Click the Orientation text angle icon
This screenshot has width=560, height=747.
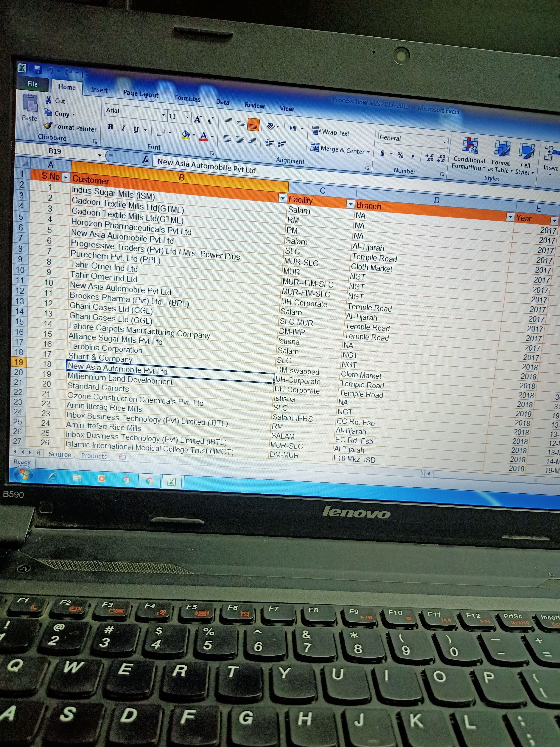[271, 126]
